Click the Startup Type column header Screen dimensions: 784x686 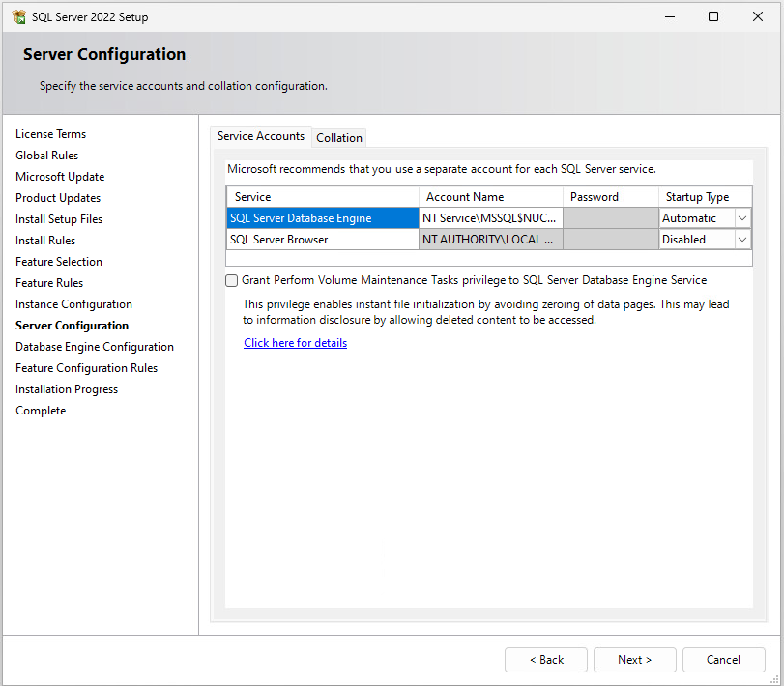tap(697, 197)
